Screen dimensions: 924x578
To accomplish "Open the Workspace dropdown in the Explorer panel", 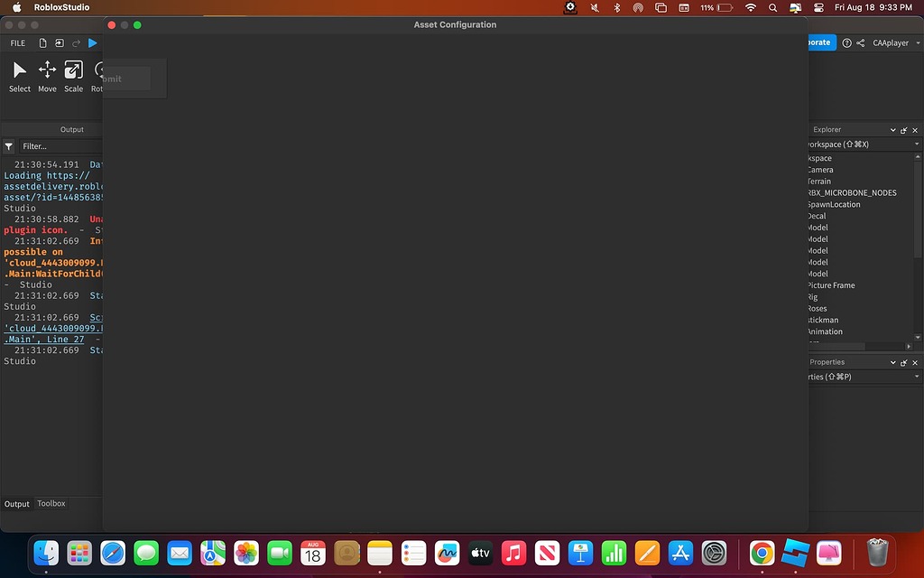I will [917, 144].
